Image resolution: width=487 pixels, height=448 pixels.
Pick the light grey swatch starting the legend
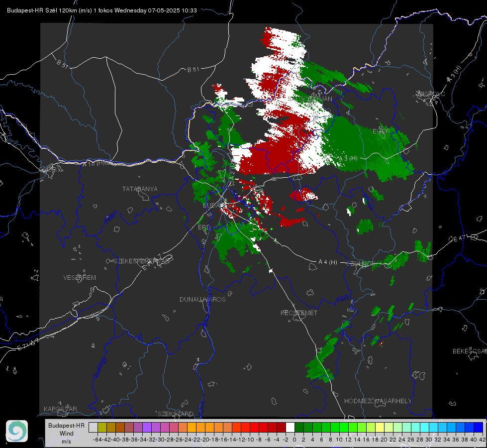pos(93,428)
